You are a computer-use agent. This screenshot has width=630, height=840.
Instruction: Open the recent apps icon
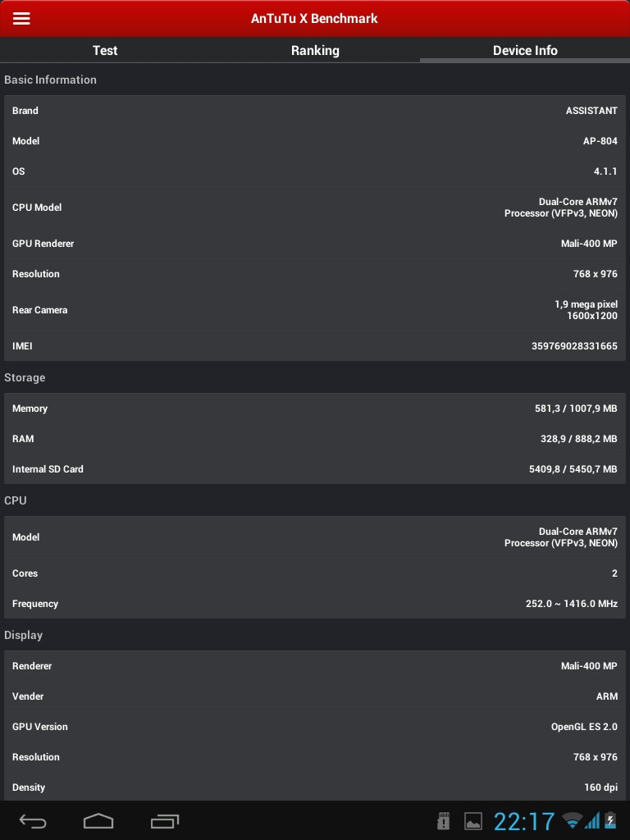click(x=165, y=820)
